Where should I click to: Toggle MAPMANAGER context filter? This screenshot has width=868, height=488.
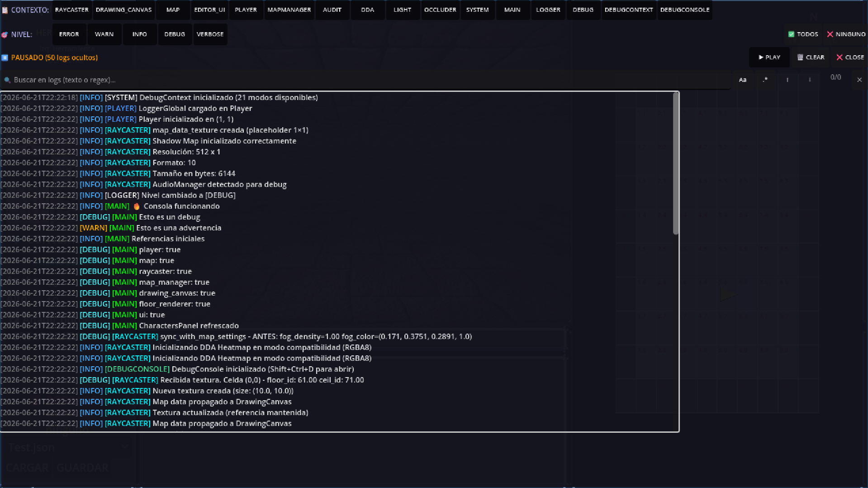click(289, 10)
